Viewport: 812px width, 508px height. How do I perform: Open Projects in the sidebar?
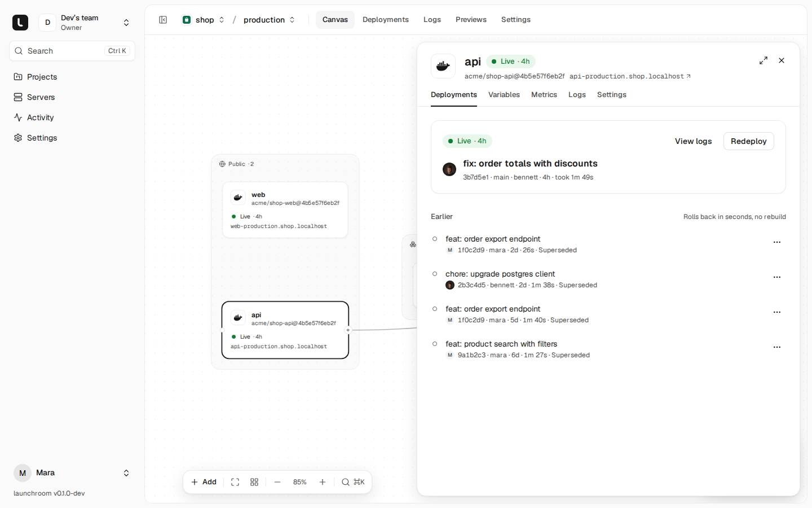[x=72, y=77]
